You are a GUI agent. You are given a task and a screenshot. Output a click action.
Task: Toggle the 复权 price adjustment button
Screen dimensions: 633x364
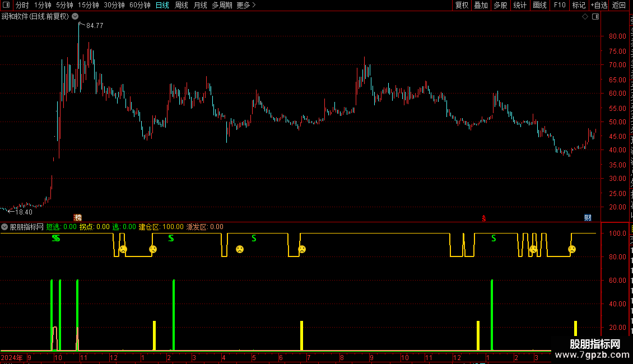(462, 5)
